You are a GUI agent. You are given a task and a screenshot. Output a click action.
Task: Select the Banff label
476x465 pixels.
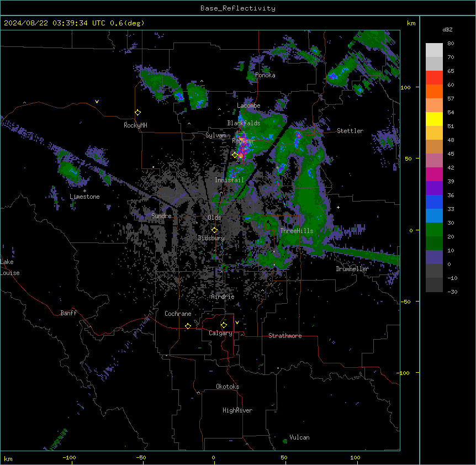point(68,313)
